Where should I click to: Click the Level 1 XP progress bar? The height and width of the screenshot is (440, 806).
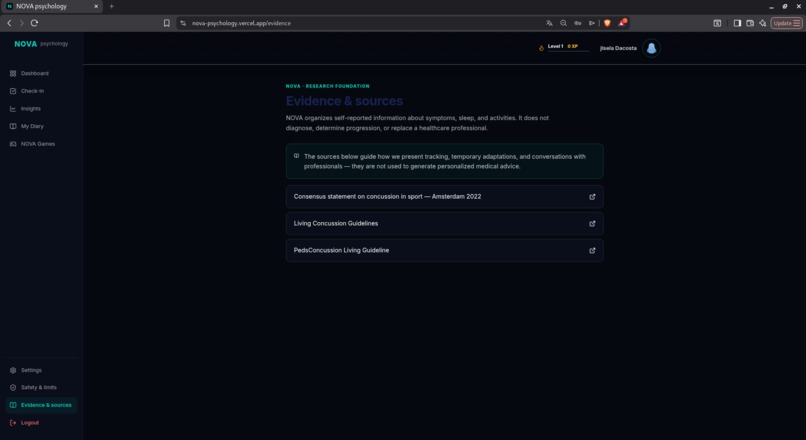[x=569, y=51]
